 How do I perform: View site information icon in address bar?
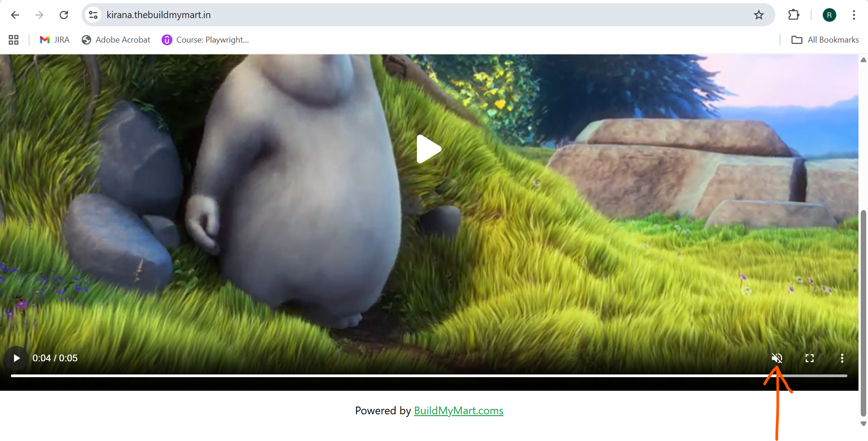[93, 15]
